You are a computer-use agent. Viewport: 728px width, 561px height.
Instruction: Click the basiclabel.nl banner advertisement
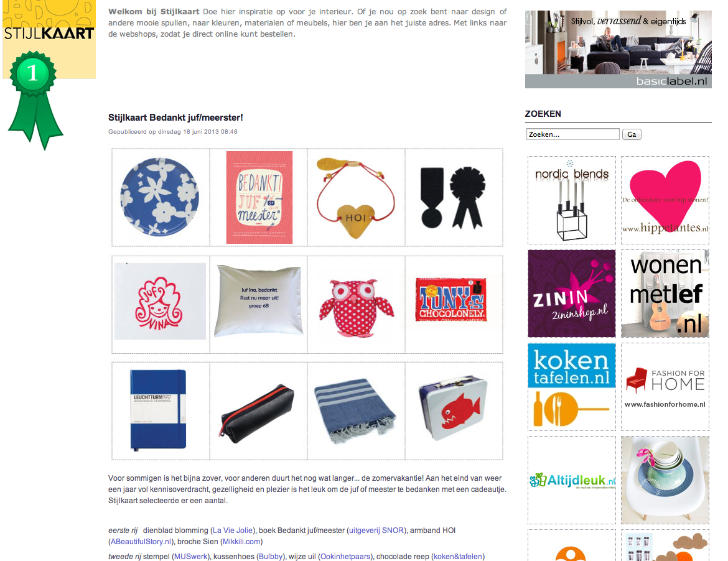(x=618, y=49)
